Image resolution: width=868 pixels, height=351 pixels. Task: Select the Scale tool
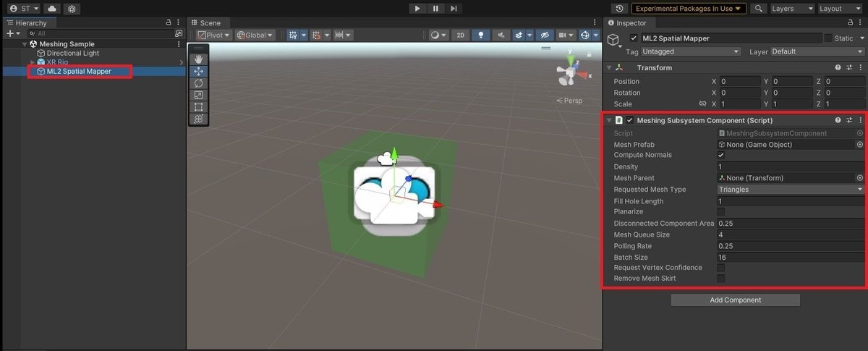point(198,95)
